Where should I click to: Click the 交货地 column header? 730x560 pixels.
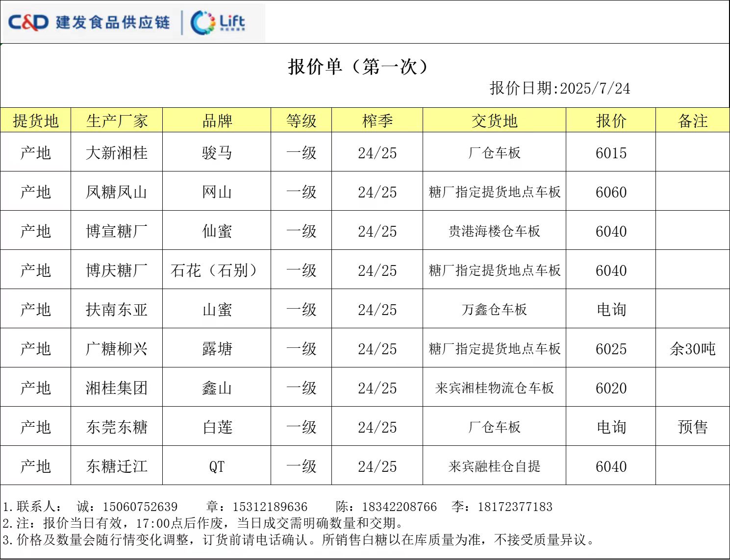coord(494,121)
